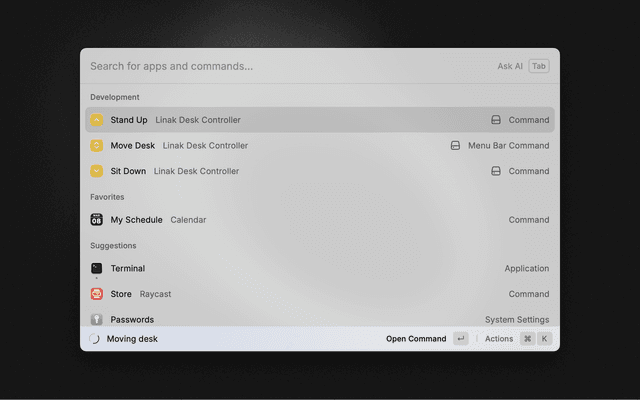Click the Moving desk loading spinner
The width and height of the screenshot is (640, 400).
95,339
